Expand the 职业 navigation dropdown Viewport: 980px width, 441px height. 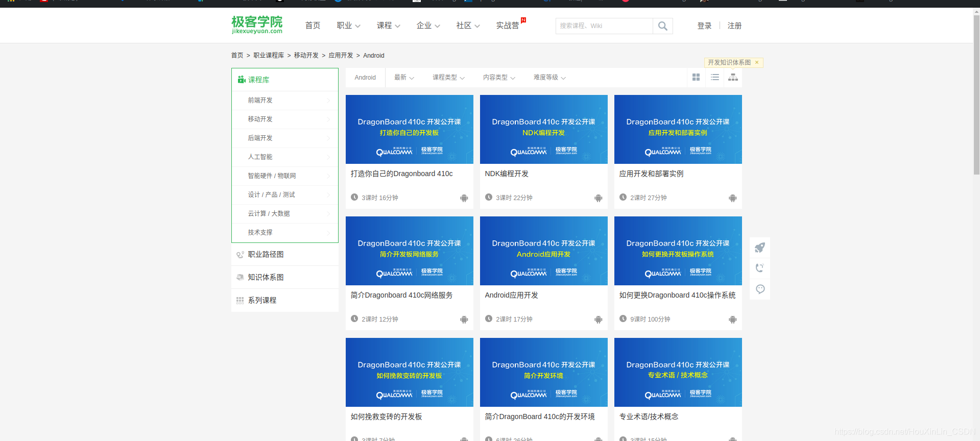tap(349, 26)
